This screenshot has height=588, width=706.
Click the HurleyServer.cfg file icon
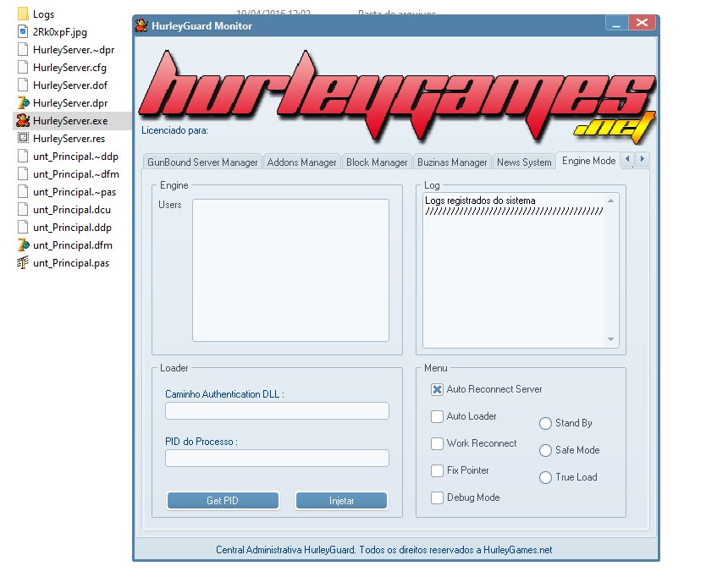click(23, 68)
